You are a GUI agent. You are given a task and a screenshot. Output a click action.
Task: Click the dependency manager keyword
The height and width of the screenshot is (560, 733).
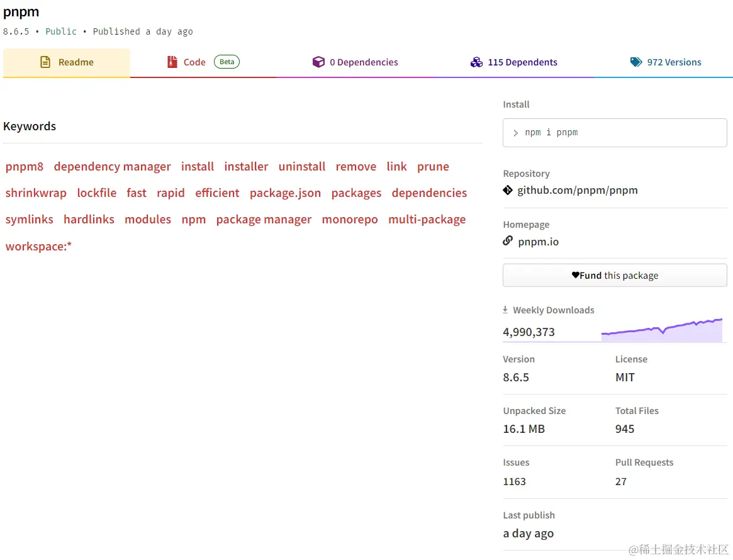click(x=112, y=166)
